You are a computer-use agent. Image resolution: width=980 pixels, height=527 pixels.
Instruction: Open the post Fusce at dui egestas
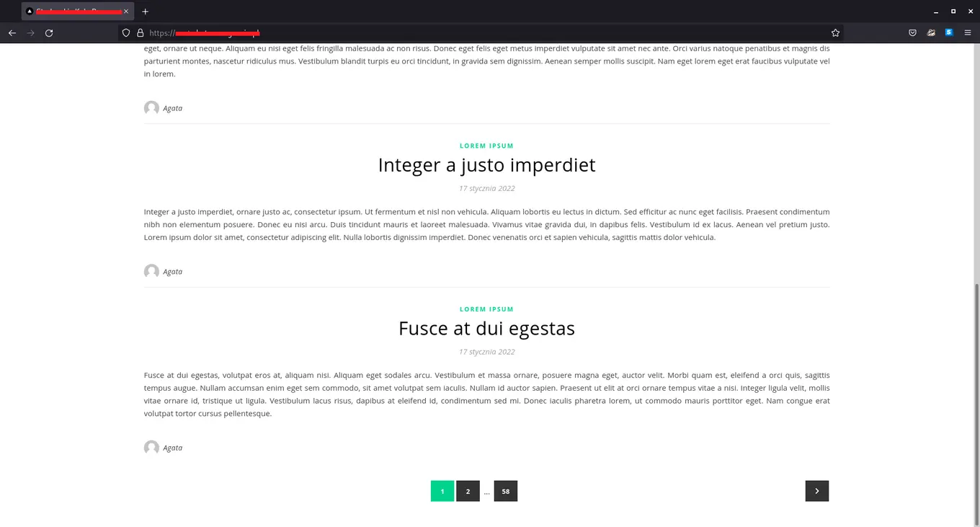pos(486,328)
